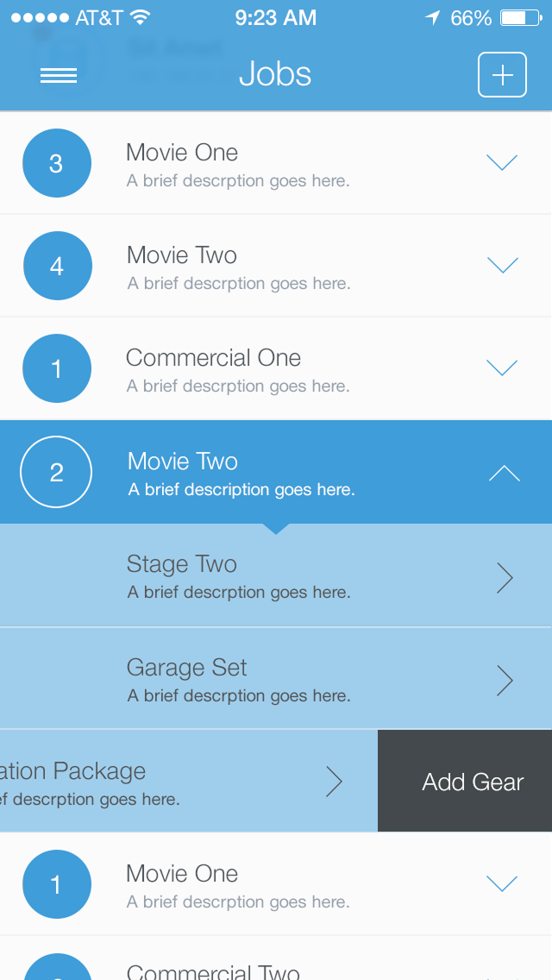552x980 pixels.
Task: Open the swiped Package row chevron
Action: point(334,782)
